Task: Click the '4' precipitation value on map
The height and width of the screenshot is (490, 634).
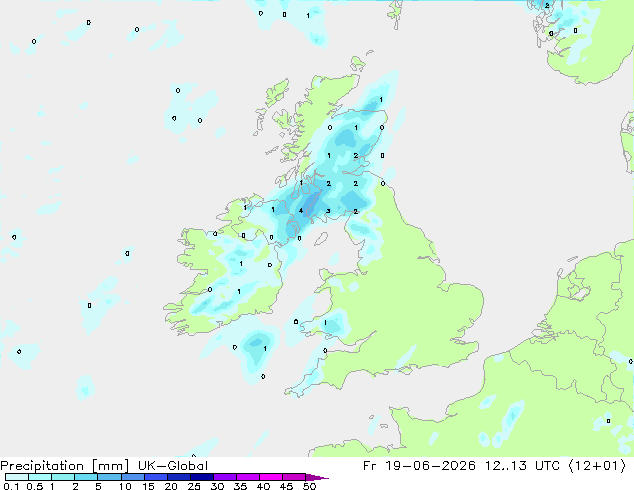Action: pos(301,211)
